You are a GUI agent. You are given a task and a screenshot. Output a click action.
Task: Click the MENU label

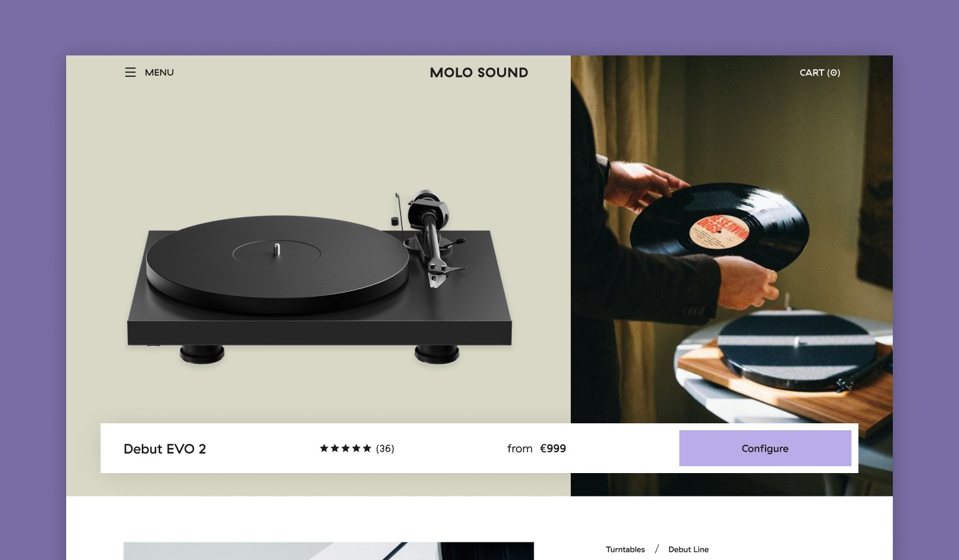click(x=159, y=72)
